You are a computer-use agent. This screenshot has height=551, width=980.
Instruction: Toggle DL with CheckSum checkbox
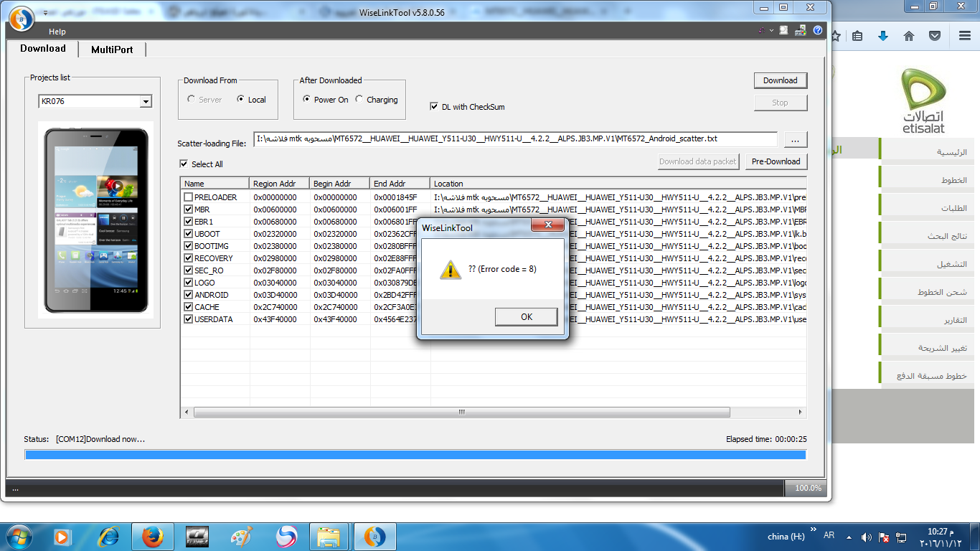(434, 106)
